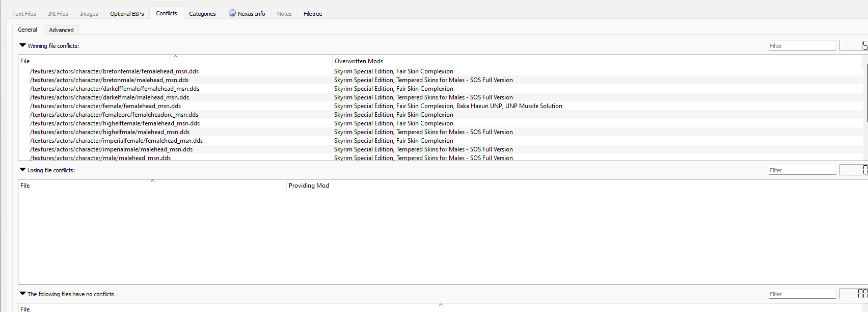
Task: Open the INI Files tab
Action: (x=58, y=14)
